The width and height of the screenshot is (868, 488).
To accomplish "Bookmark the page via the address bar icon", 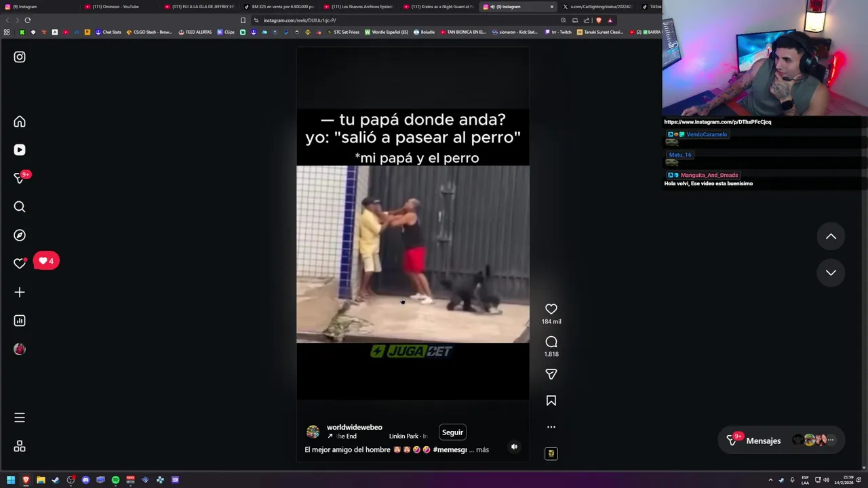I will [x=243, y=20].
